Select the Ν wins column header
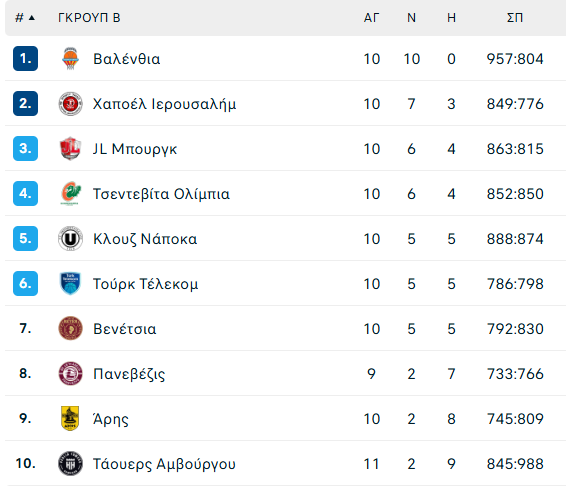 (412, 18)
